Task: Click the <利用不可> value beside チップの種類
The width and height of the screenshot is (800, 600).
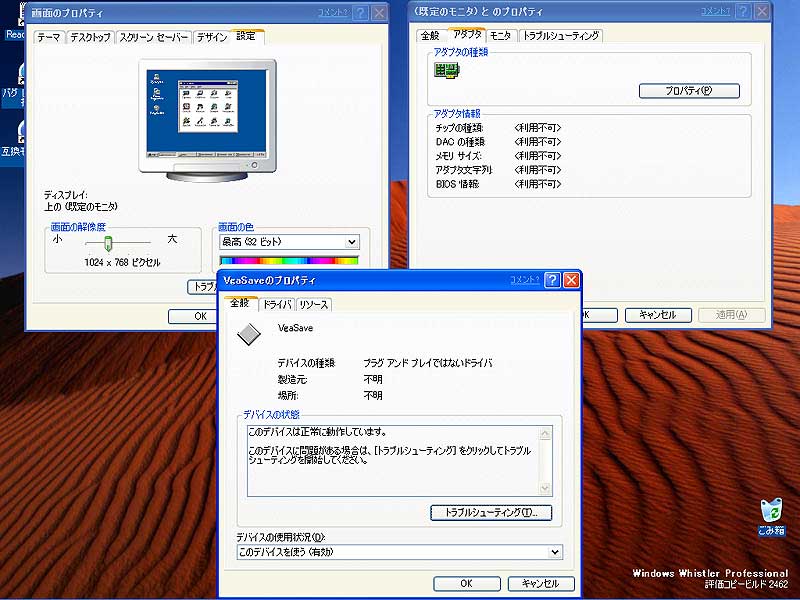Action: 538,128
